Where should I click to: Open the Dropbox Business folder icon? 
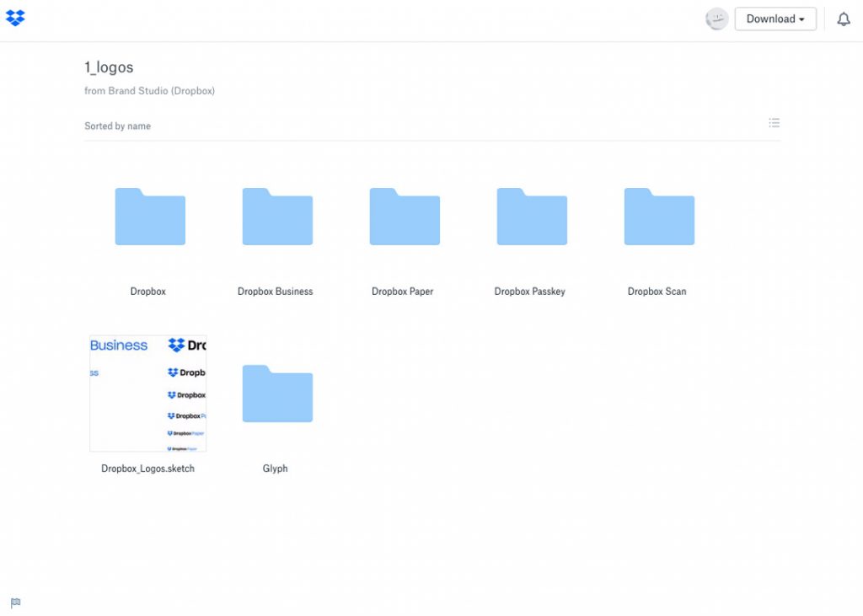point(277,217)
